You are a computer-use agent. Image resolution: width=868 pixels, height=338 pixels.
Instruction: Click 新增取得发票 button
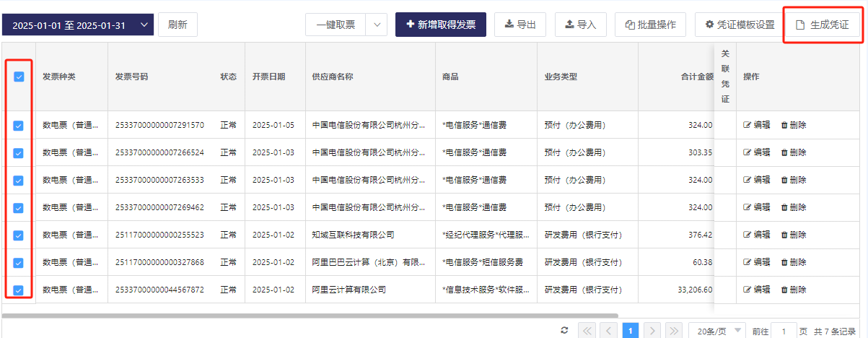click(441, 25)
